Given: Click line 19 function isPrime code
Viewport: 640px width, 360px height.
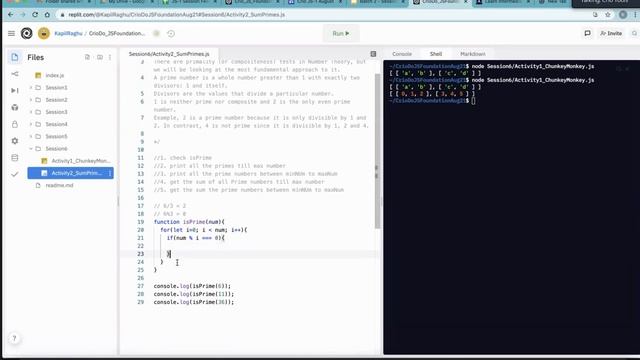Looking at the screenshot, I should (189, 222).
